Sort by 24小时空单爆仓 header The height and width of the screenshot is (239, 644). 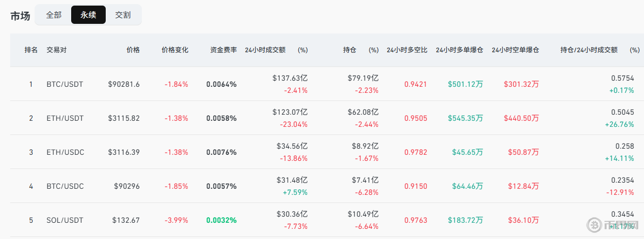coord(515,50)
